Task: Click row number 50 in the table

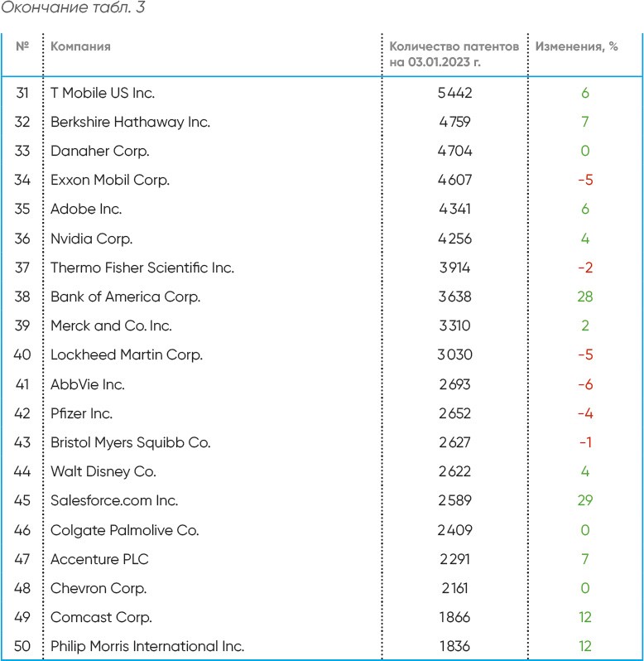Action: pyautogui.click(x=22, y=646)
